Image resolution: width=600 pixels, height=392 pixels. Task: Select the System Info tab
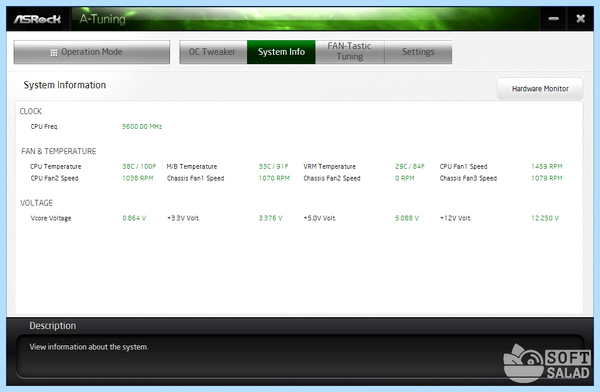(x=281, y=52)
